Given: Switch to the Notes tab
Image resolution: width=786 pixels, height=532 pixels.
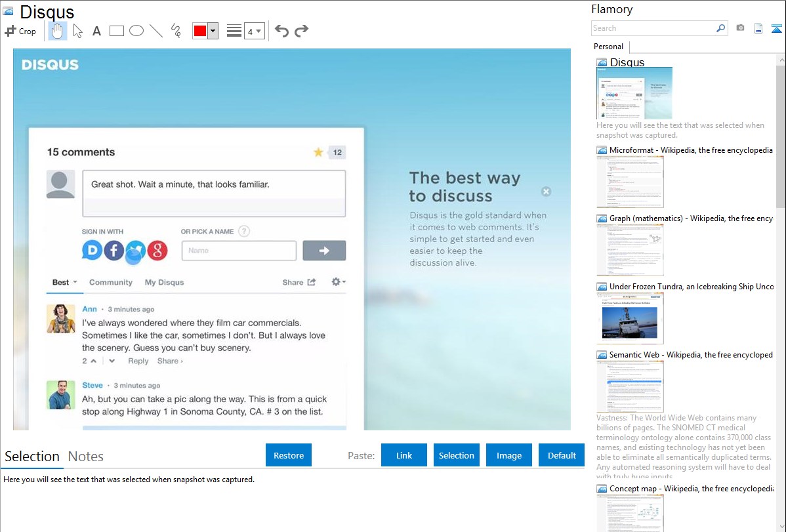Looking at the screenshot, I should (86, 457).
